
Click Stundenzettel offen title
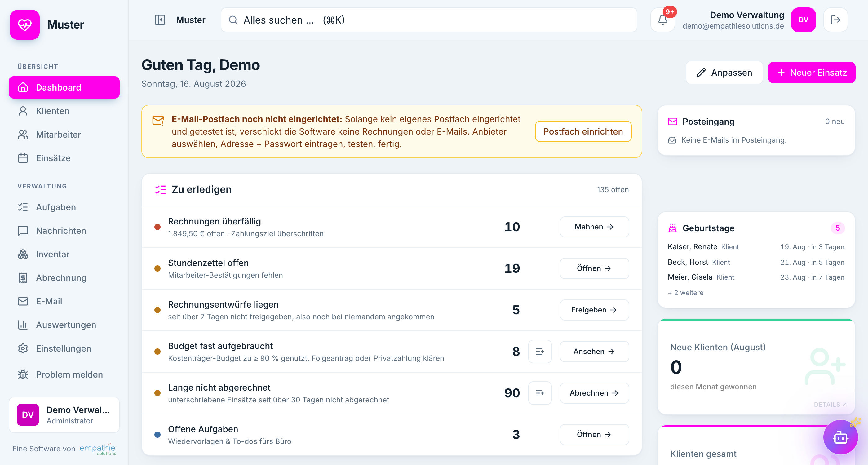208,263
